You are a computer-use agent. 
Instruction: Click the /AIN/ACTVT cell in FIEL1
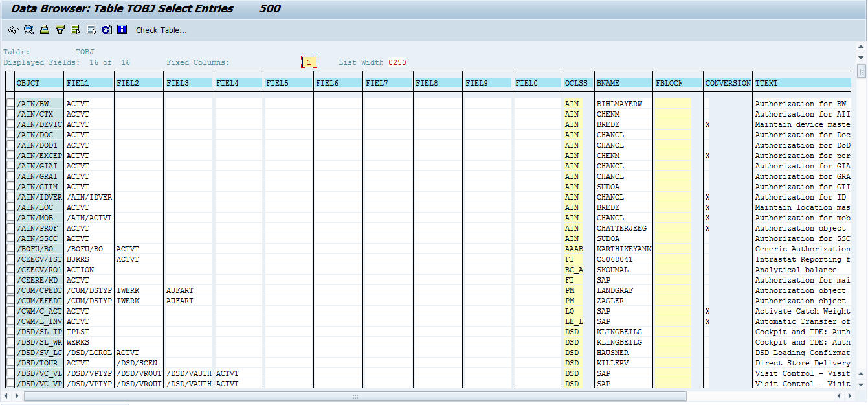coord(89,218)
